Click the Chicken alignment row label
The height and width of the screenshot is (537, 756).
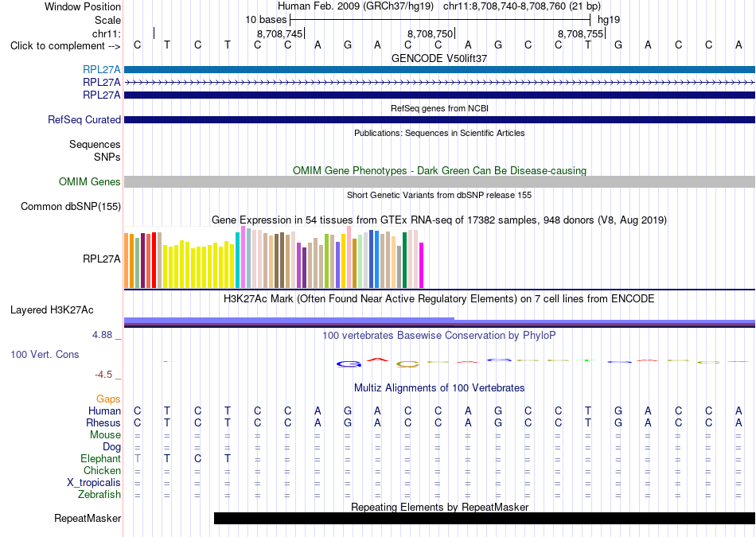pyautogui.click(x=102, y=470)
